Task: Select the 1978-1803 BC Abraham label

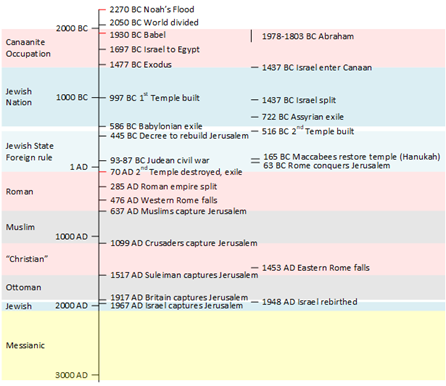Action: pyautogui.click(x=308, y=36)
